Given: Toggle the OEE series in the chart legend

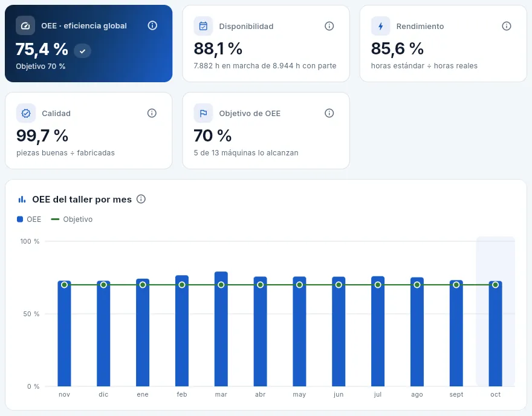Looking at the screenshot, I should coord(29,219).
